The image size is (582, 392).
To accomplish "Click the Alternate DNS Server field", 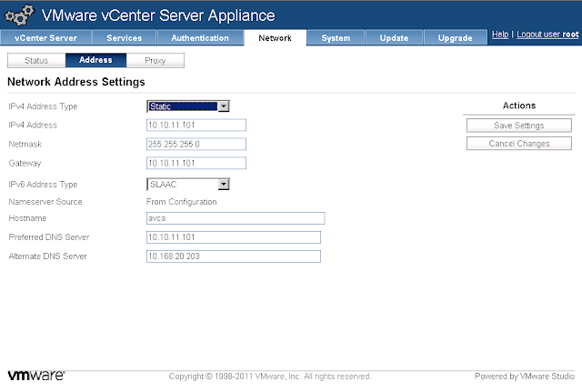I will pos(234,256).
